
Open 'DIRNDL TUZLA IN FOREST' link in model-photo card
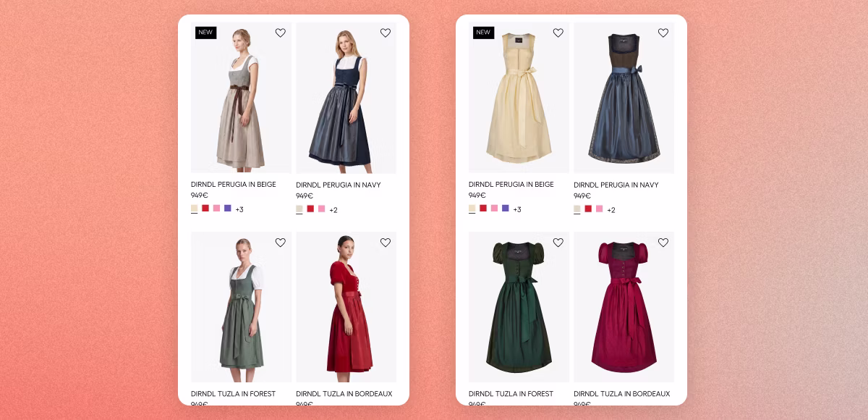[234, 394]
